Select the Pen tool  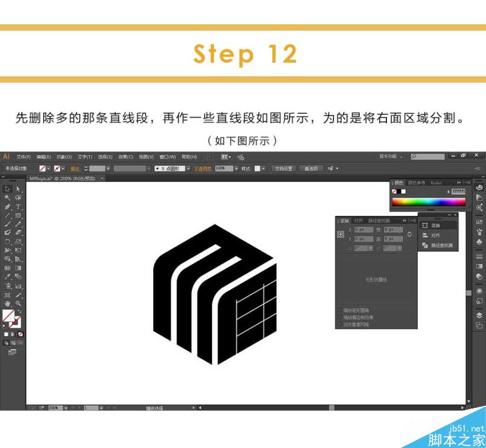point(7,207)
